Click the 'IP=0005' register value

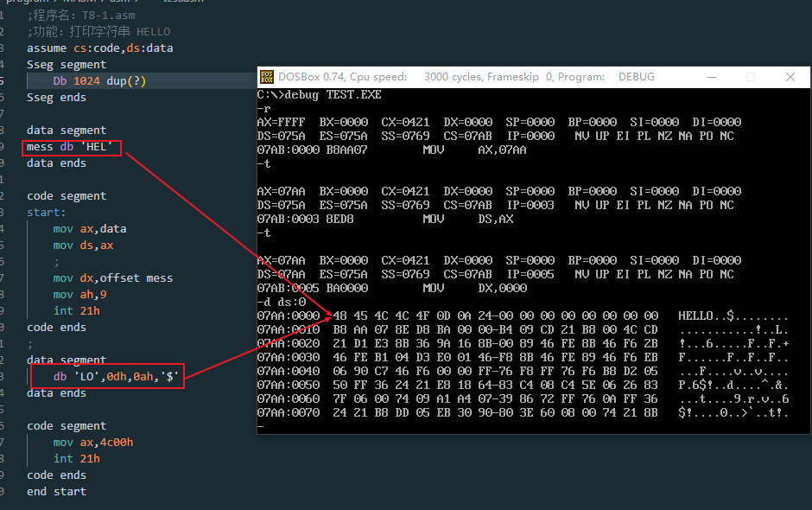point(530,274)
